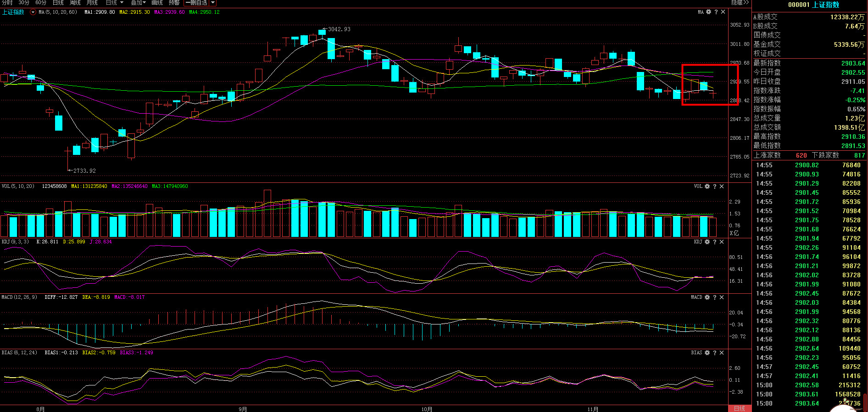
Task: Open the 预警 alert button
Action: (x=174, y=3)
